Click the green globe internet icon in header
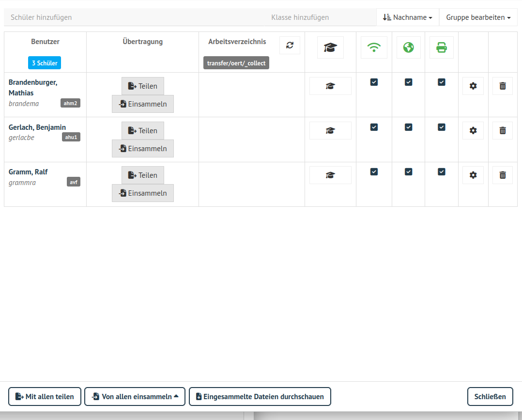The height and width of the screenshot is (420, 522). (409, 47)
